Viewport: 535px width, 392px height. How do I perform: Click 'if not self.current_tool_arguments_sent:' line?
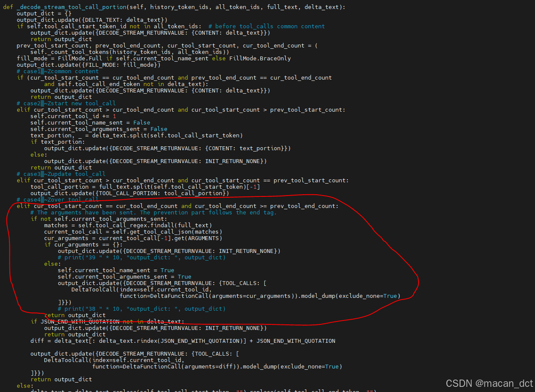tap(99, 219)
